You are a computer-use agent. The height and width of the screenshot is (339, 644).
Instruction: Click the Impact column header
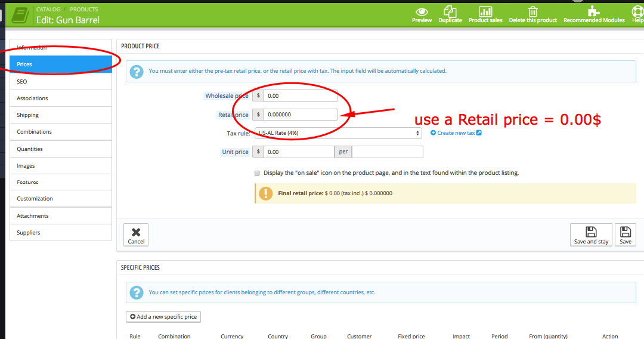coord(461,336)
